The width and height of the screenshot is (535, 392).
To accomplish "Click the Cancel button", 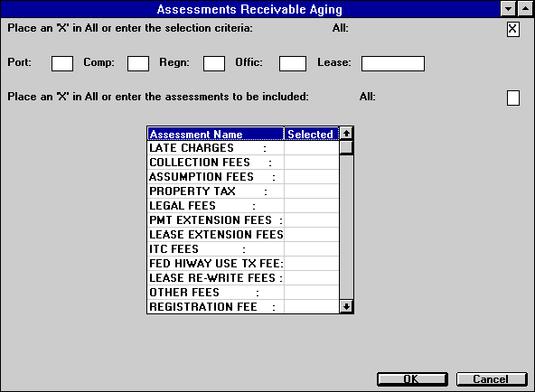I will point(492,379).
